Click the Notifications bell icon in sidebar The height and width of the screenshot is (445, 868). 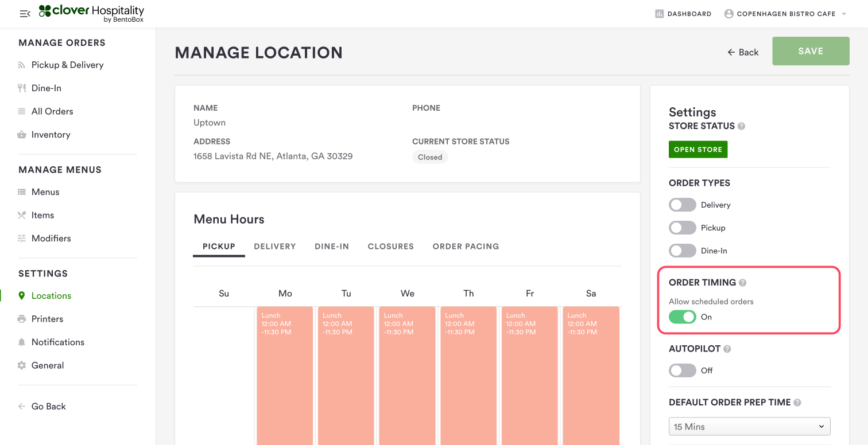click(x=22, y=342)
